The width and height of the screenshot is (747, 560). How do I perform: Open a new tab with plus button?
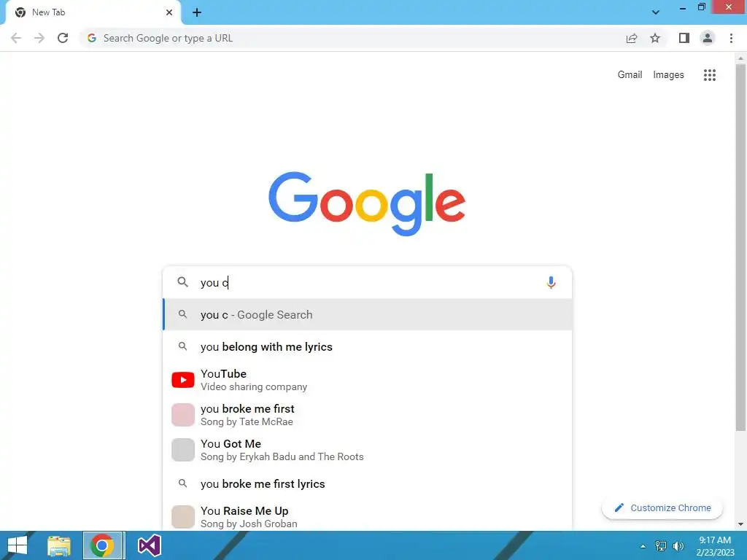pos(197,12)
